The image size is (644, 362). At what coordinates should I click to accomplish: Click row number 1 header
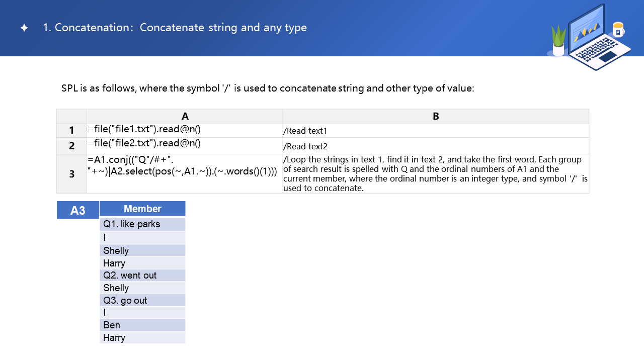tap(71, 131)
